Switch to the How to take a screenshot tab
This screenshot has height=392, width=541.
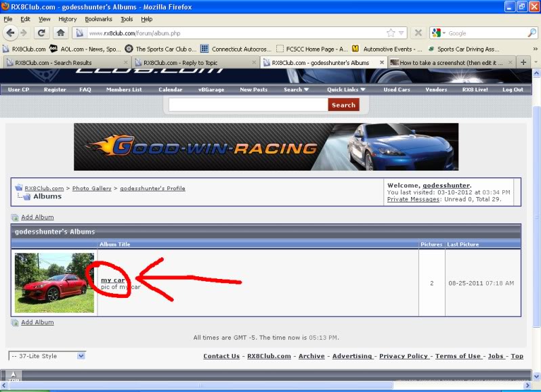pyautogui.click(x=452, y=62)
